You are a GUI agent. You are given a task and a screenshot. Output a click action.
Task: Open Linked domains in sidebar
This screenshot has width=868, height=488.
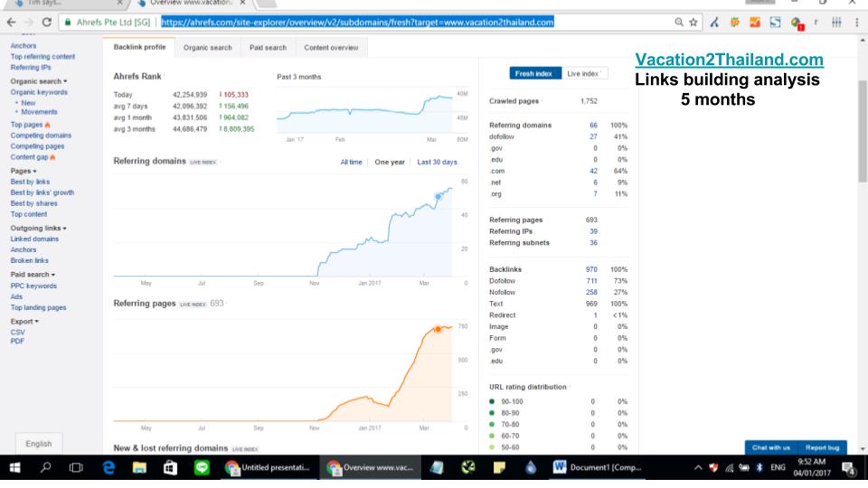click(x=34, y=239)
